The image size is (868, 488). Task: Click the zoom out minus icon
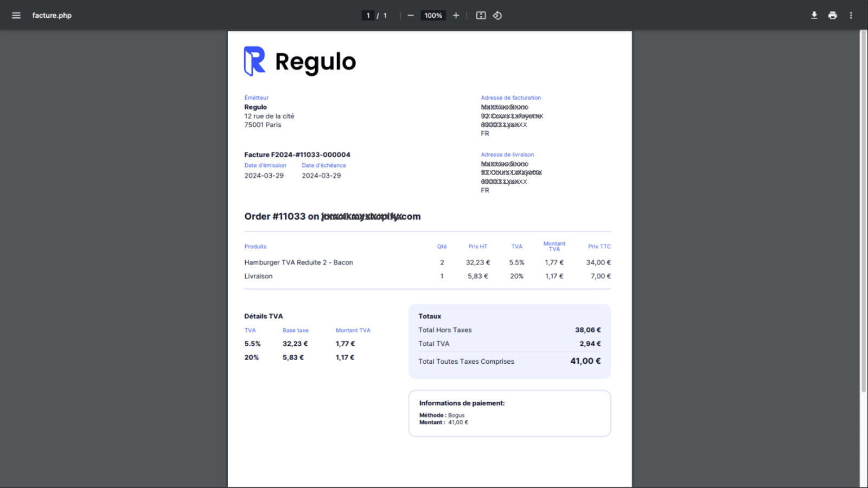coord(411,15)
